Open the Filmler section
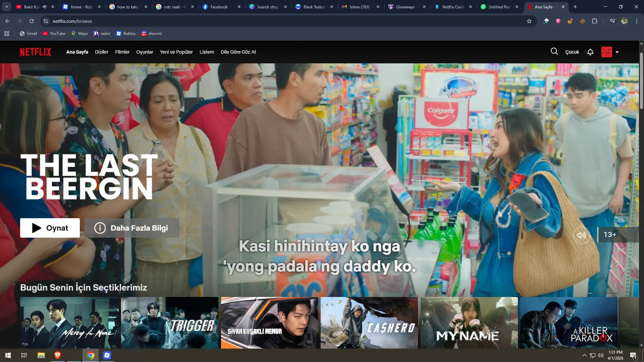Viewport: 644px width, 362px height. pyautogui.click(x=122, y=52)
